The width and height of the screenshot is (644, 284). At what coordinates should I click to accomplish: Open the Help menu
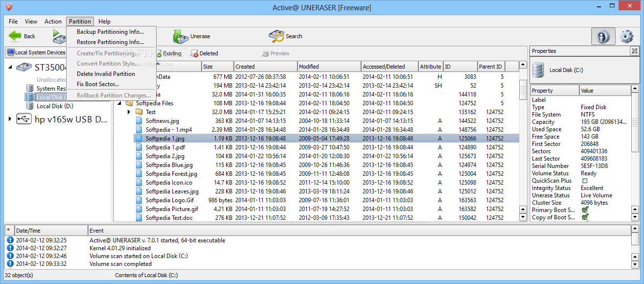pos(104,22)
